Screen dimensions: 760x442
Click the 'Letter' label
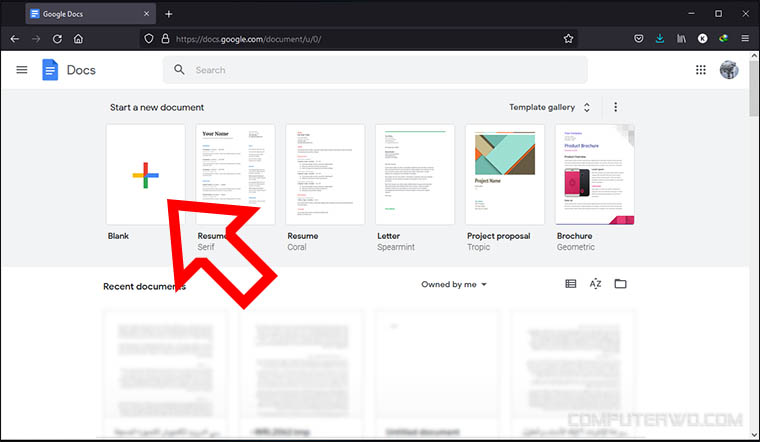click(x=389, y=236)
